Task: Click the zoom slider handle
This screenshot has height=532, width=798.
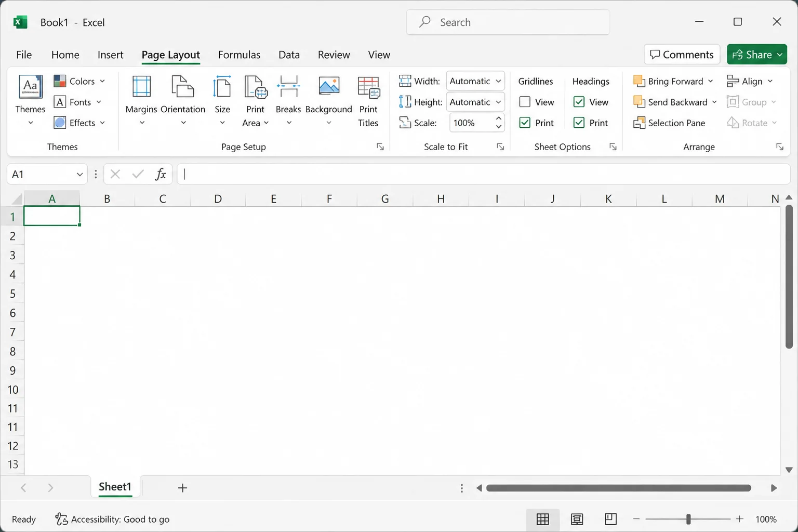Action: (688, 519)
